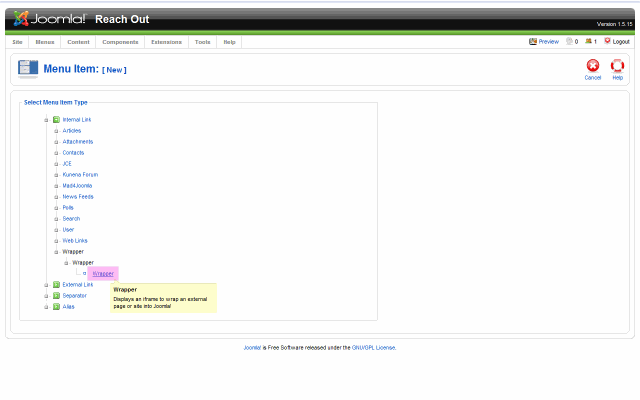Expand the Articles tree node
640x400 pixels.
click(x=56, y=131)
